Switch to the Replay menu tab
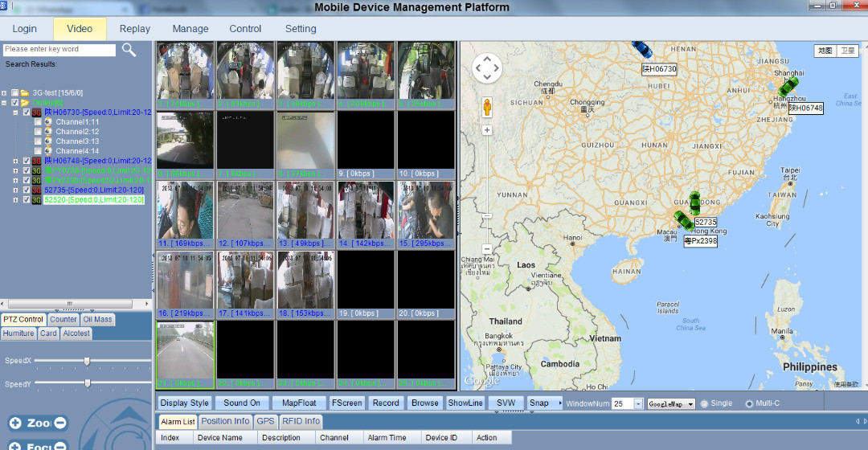Viewport: 868px width, 450px height. (x=135, y=29)
